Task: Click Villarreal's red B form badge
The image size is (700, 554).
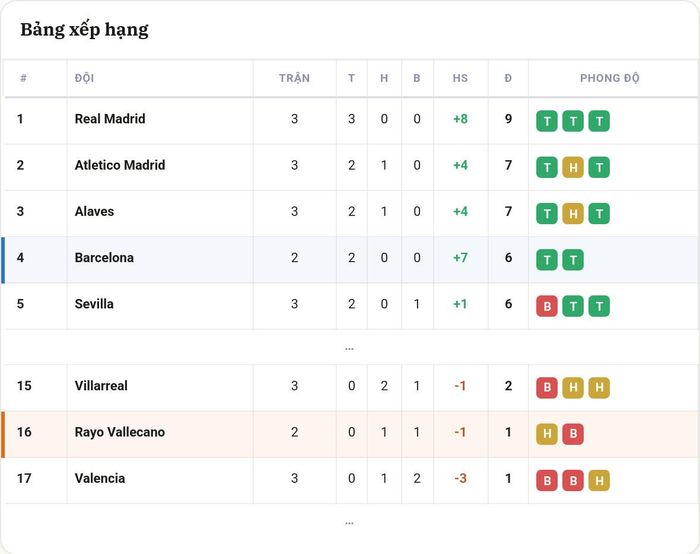Action: pos(547,388)
